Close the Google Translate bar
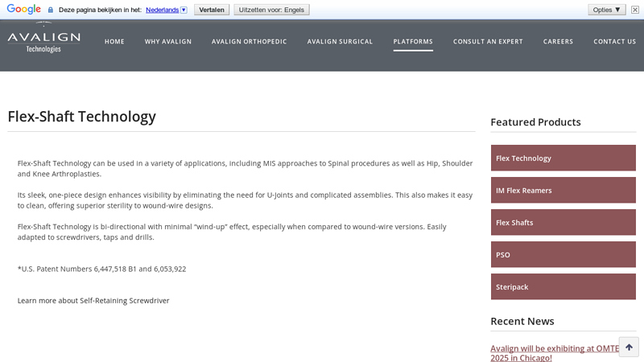 coord(634,10)
